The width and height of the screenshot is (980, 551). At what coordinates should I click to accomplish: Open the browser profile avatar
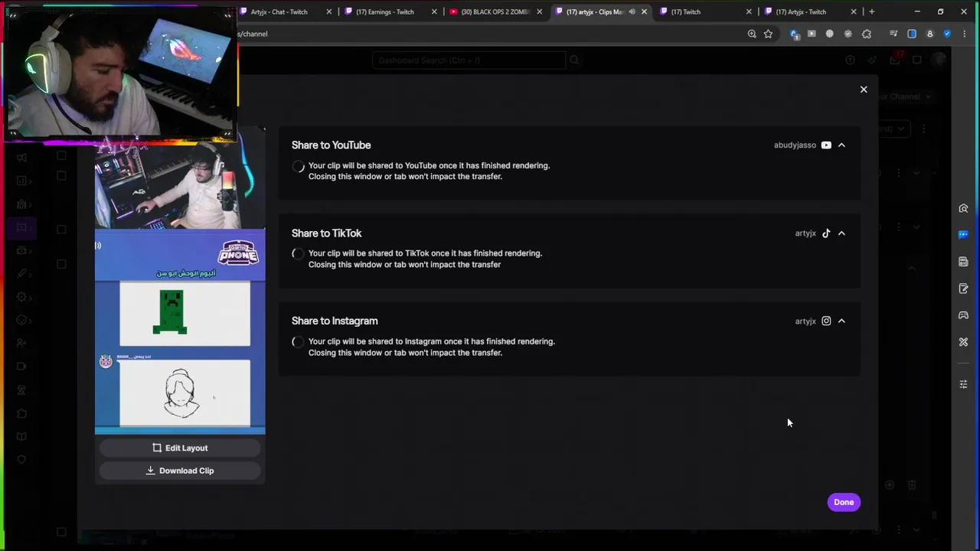pyautogui.click(x=929, y=34)
